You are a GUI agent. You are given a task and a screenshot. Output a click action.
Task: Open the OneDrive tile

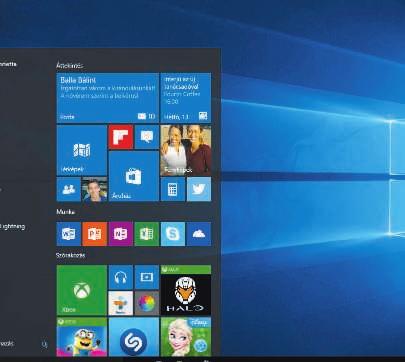tap(199, 234)
